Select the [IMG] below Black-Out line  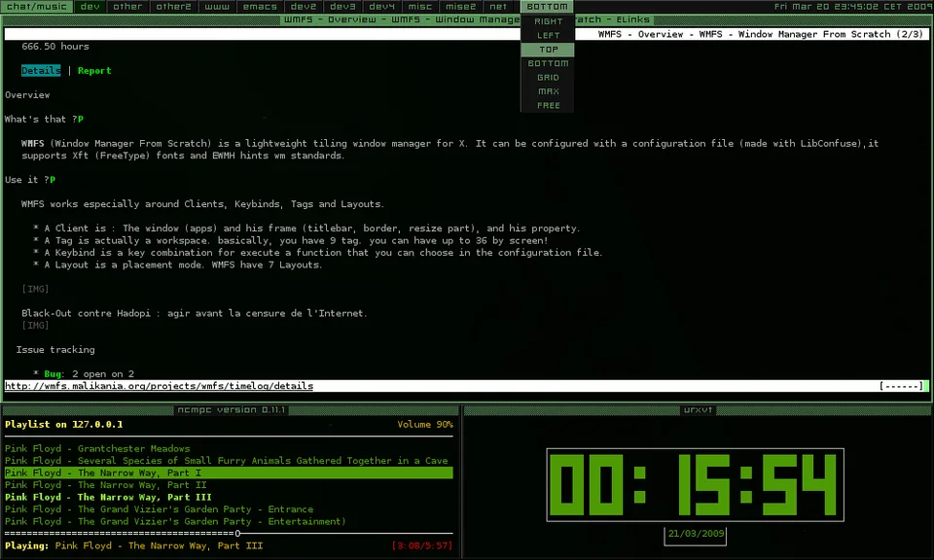coord(35,326)
